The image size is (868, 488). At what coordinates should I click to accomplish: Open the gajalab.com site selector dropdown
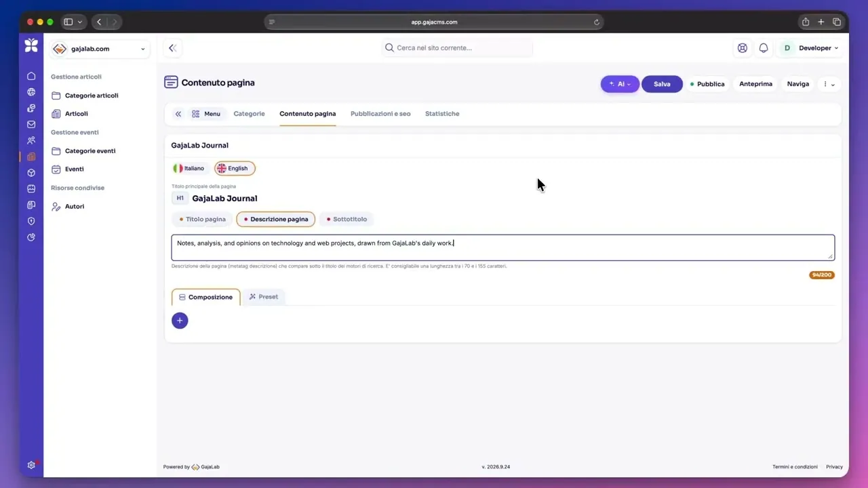[x=99, y=49]
